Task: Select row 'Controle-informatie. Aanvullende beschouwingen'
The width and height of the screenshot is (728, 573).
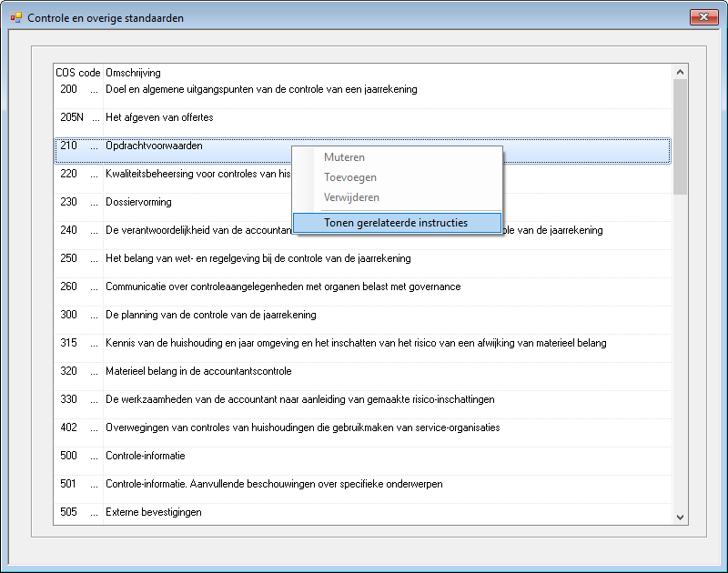Action: (x=362, y=489)
